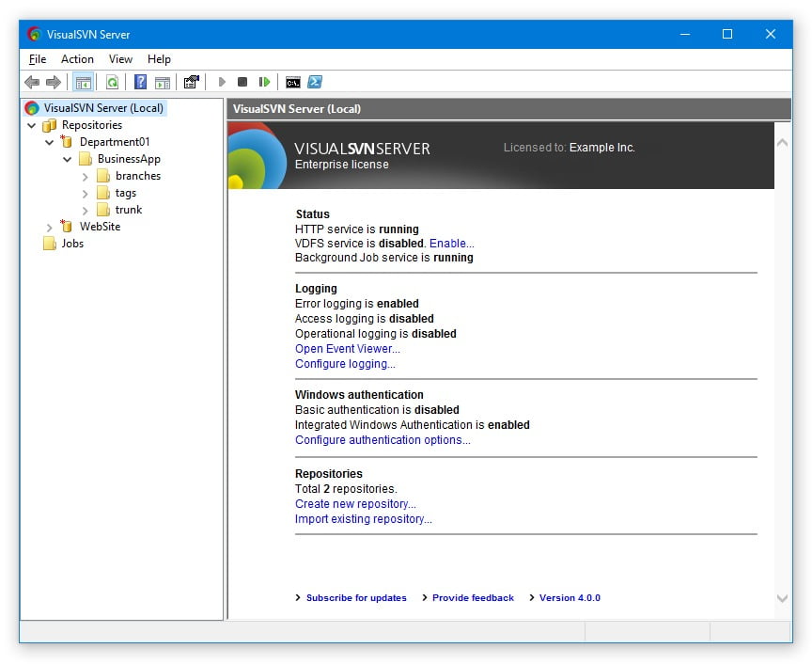Click the WebSite repository icon
Image resolution: width=812 pixels, height=664 pixels.
(x=67, y=226)
